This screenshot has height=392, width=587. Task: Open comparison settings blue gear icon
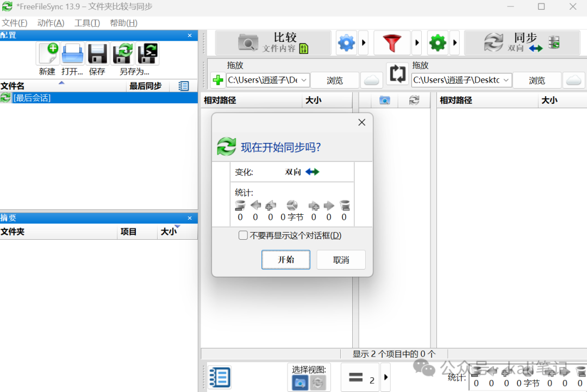pyautogui.click(x=347, y=42)
